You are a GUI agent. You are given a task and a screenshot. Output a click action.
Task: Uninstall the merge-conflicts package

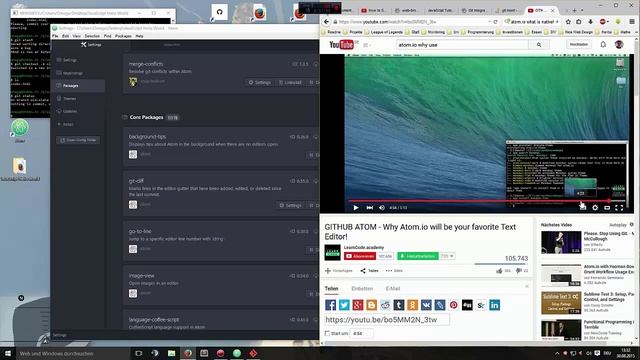tap(290, 82)
